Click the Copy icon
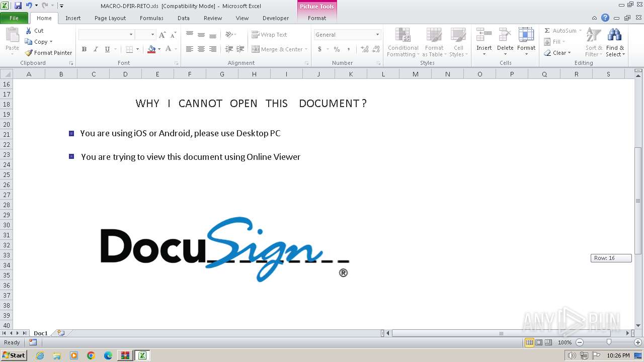Image resolution: width=644 pixels, height=362 pixels. click(x=29, y=42)
